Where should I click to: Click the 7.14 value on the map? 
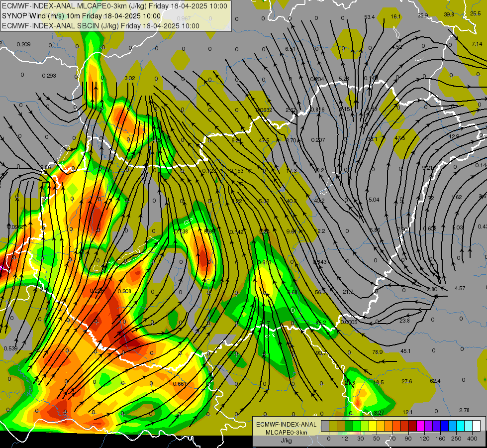pos(477,44)
